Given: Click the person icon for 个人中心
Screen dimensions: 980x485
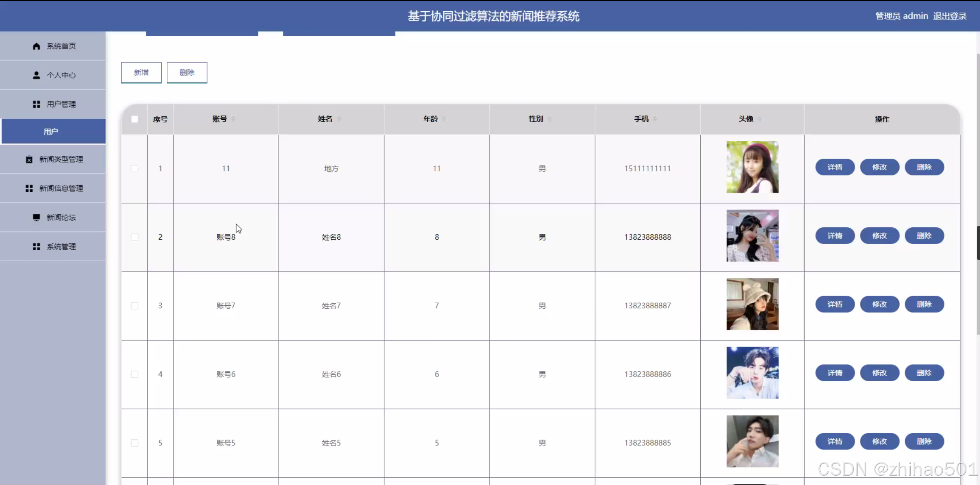Looking at the screenshot, I should click(x=36, y=75).
